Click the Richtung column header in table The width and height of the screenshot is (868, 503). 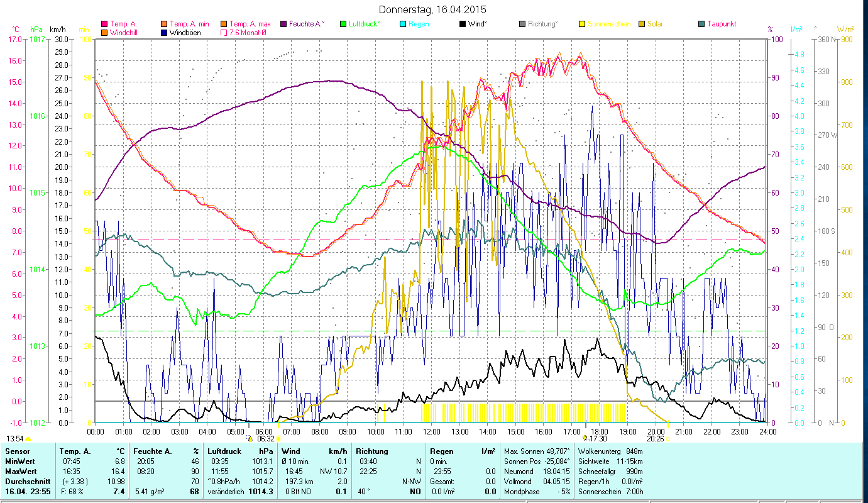point(372,451)
